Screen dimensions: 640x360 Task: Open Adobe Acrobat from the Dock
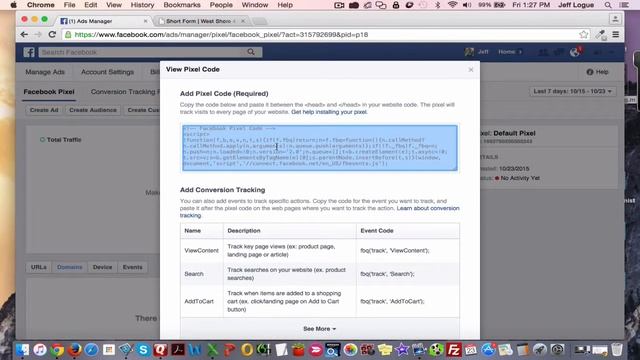(x=178, y=350)
